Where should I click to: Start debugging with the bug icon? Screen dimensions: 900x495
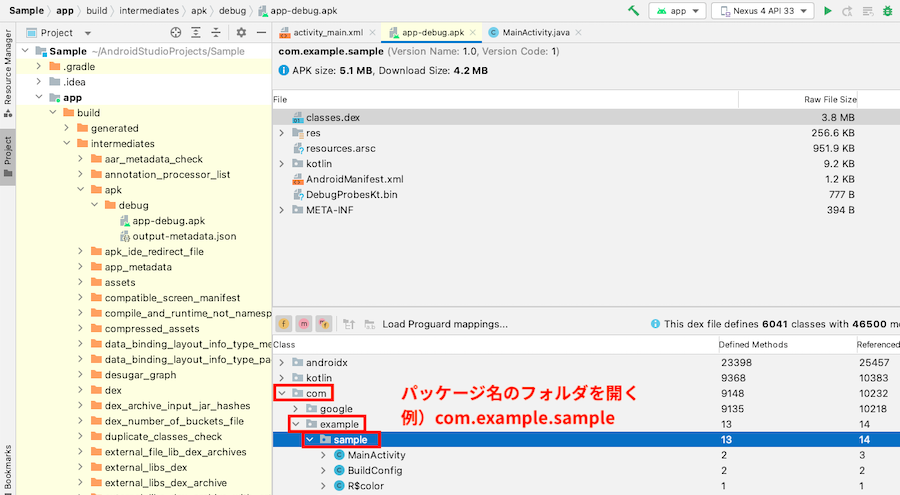click(x=887, y=10)
